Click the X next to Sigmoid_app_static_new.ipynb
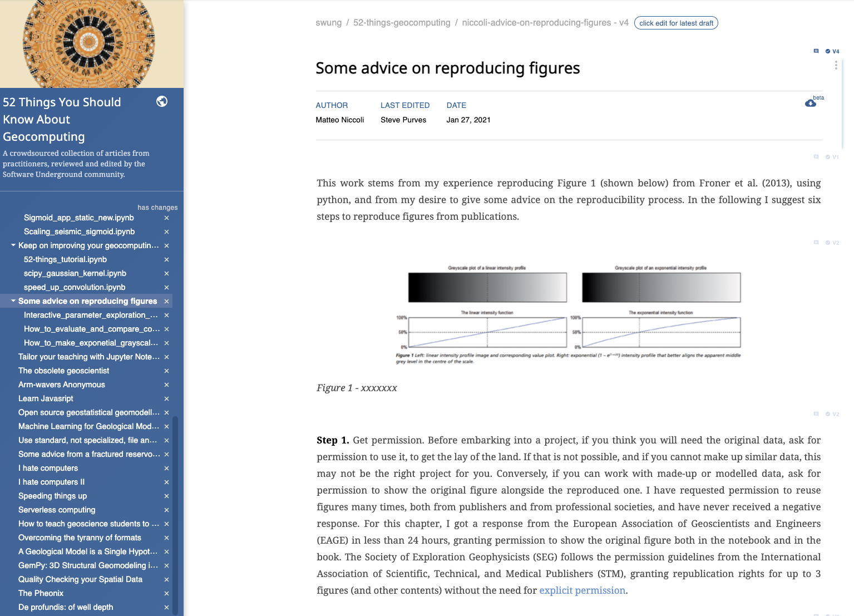Screen dimensions: 854x616 tap(166, 218)
